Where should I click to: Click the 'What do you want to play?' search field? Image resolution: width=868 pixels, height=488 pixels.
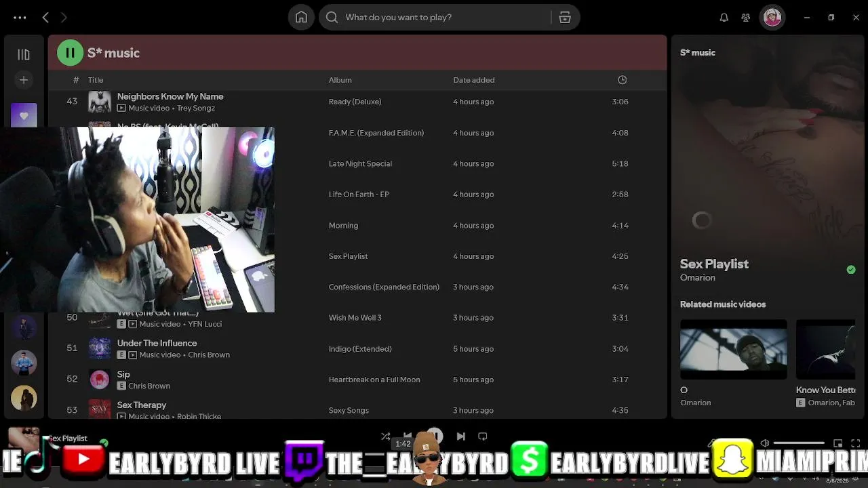pyautogui.click(x=435, y=18)
